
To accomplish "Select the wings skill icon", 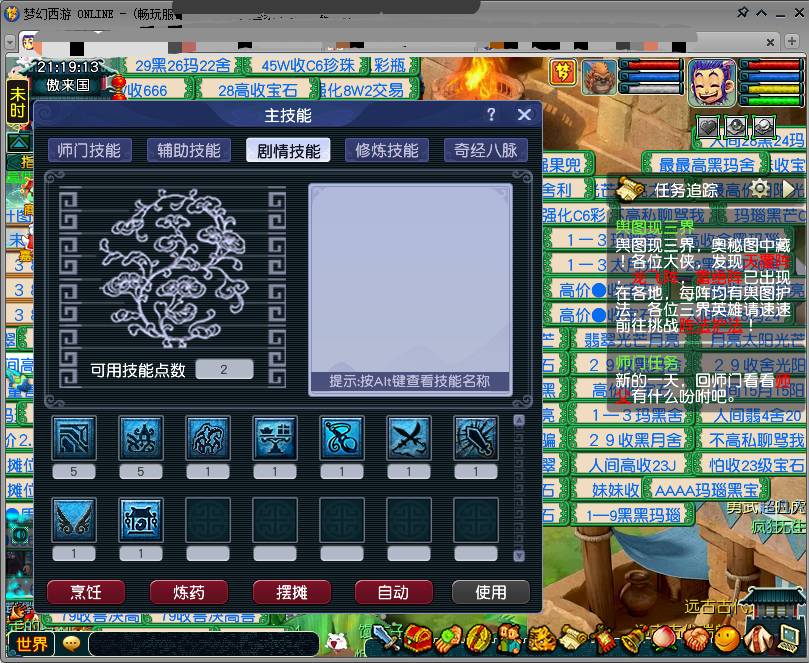I will coord(74,520).
